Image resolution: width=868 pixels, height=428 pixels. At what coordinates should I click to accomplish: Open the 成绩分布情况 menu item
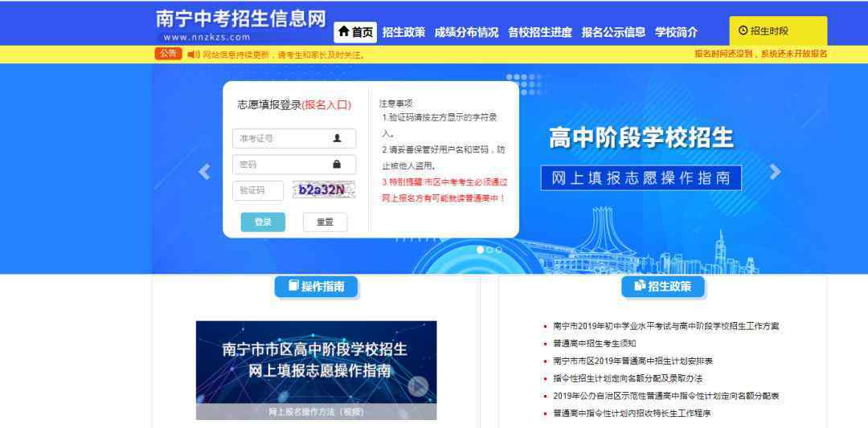[466, 32]
